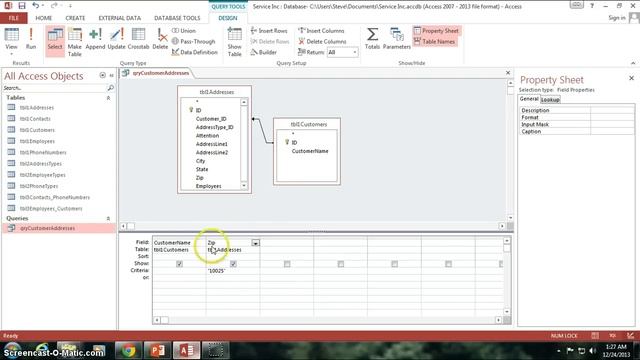
Task: Check Show box in third grid column
Action: [x=287, y=264]
